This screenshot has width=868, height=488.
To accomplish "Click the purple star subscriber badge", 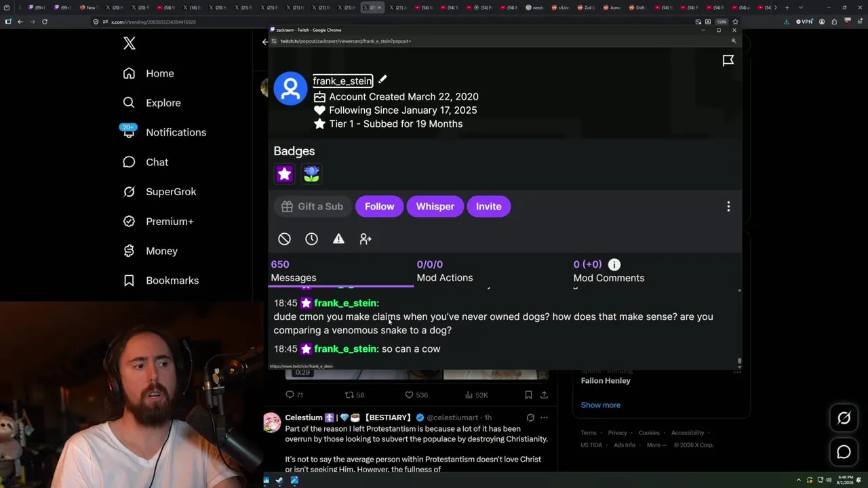I will point(284,174).
